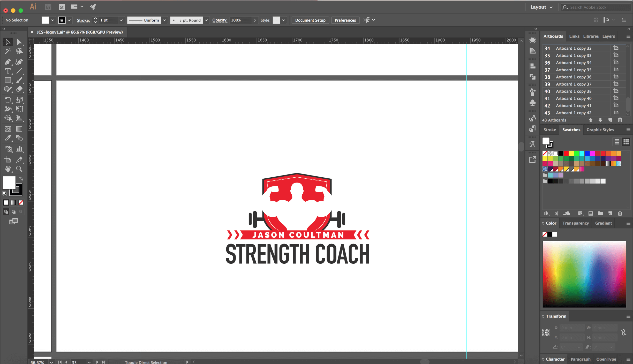Screen dimensions: 633x364
Task: Pick the Eyedropper tool
Action: pos(8,138)
